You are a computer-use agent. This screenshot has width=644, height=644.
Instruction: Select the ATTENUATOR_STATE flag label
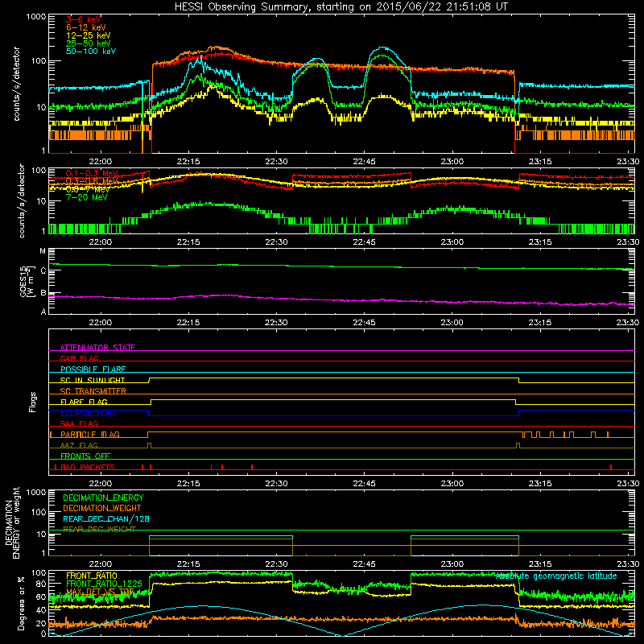tap(97, 348)
